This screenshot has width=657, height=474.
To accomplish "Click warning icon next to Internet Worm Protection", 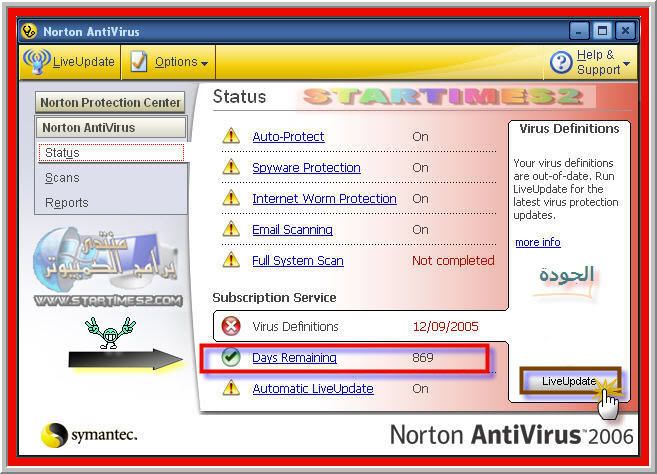I will click(231, 198).
